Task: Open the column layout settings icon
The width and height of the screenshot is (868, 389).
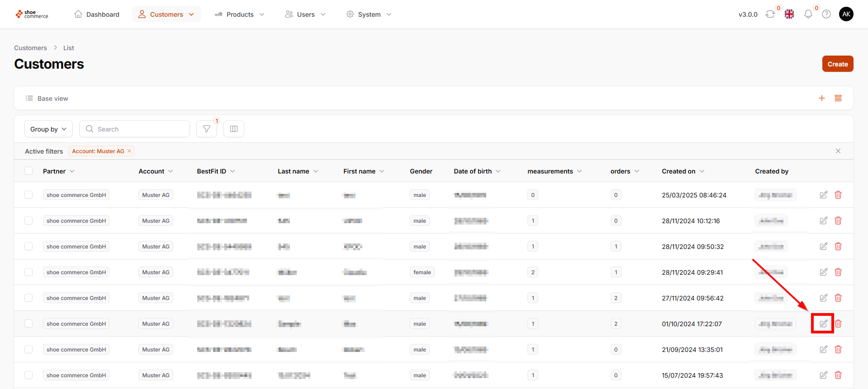Action: click(x=234, y=129)
